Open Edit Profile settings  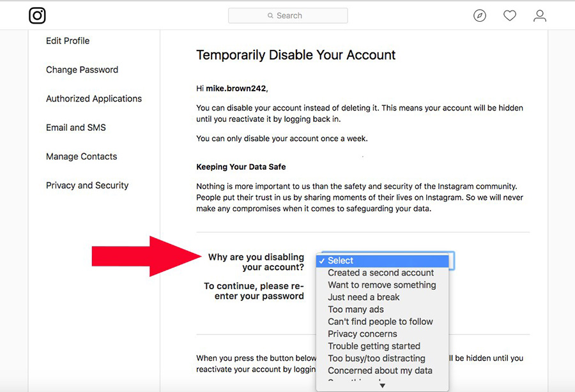[x=68, y=41]
